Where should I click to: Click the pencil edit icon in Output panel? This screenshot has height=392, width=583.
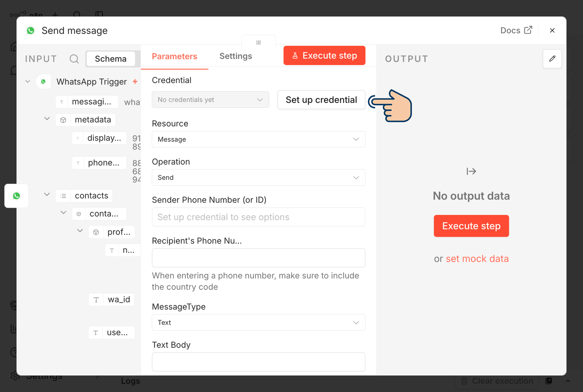[552, 59]
